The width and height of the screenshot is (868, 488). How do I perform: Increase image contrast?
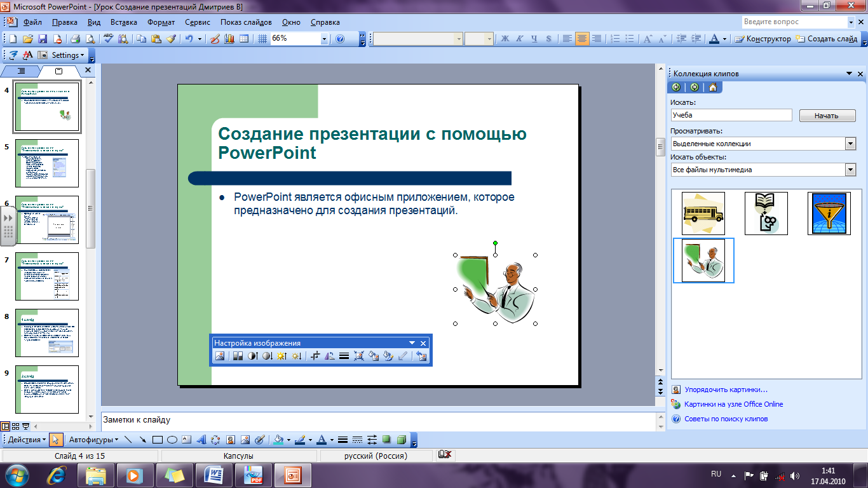pos(252,356)
